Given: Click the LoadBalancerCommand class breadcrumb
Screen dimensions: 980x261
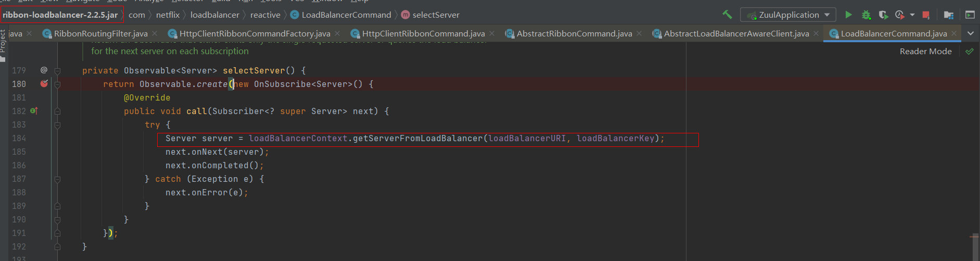Looking at the screenshot, I should point(341,15).
